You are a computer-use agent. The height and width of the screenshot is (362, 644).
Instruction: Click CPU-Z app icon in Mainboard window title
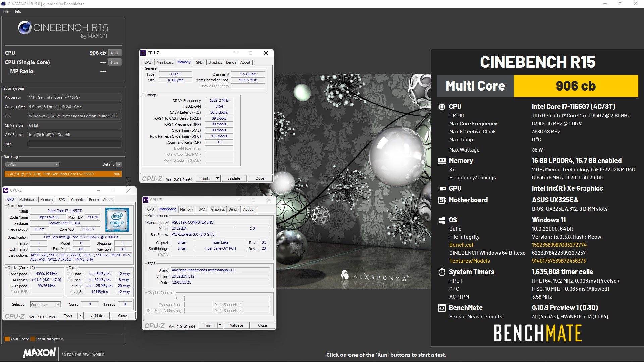[146, 200]
